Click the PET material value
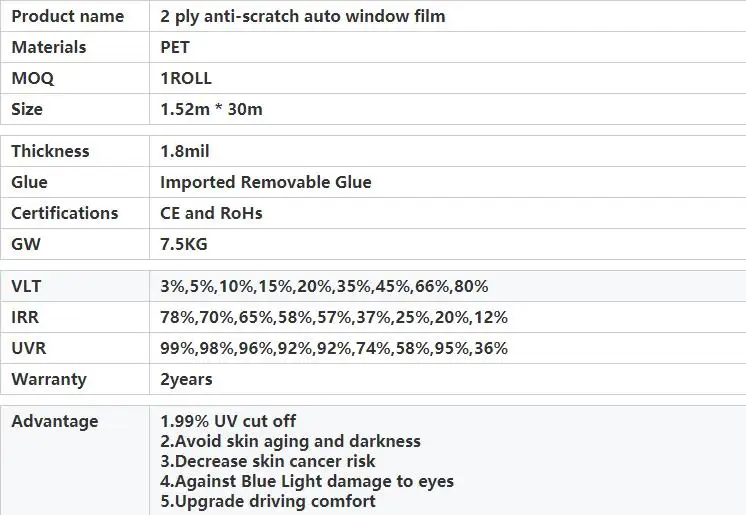The width and height of the screenshot is (746, 515). [175, 47]
